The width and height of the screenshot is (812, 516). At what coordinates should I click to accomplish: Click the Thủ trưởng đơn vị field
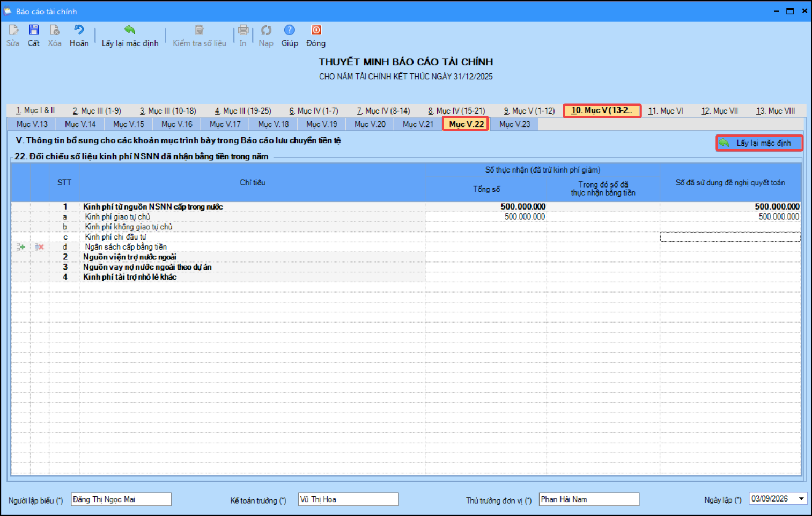pyautogui.click(x=589, y=499)
